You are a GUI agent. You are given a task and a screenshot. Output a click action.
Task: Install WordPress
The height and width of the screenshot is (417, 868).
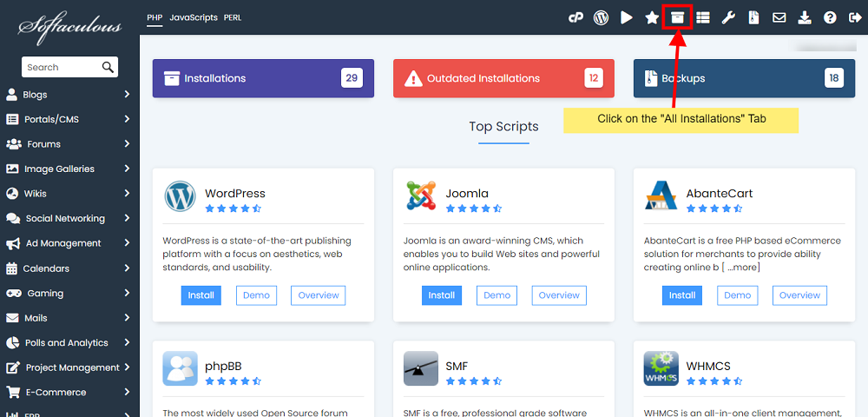point(201,295)
